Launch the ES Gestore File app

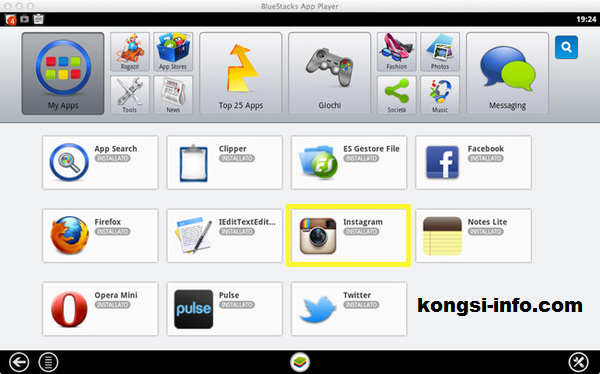point(349,162)
